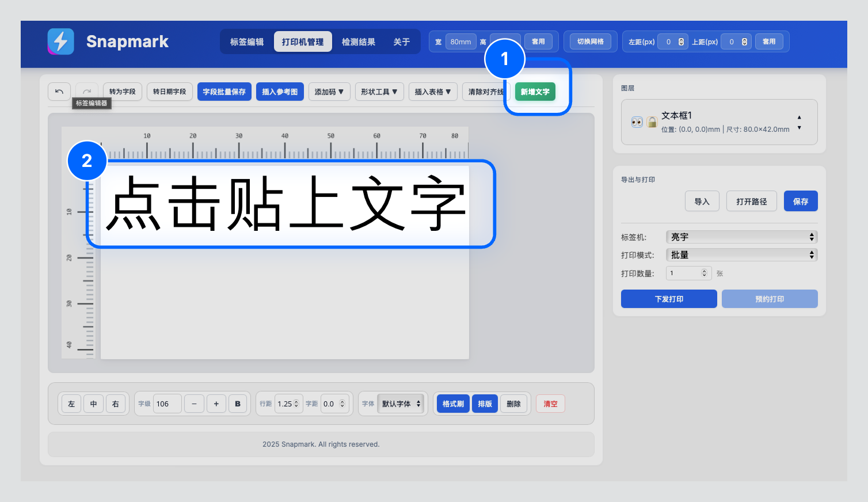Click the 字段批量保存 toolbar icon

224,92
